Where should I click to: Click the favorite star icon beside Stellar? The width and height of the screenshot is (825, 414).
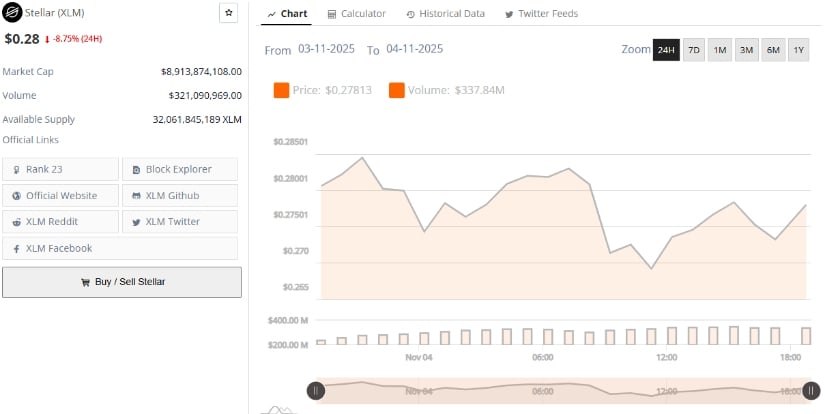pos(229,13)
